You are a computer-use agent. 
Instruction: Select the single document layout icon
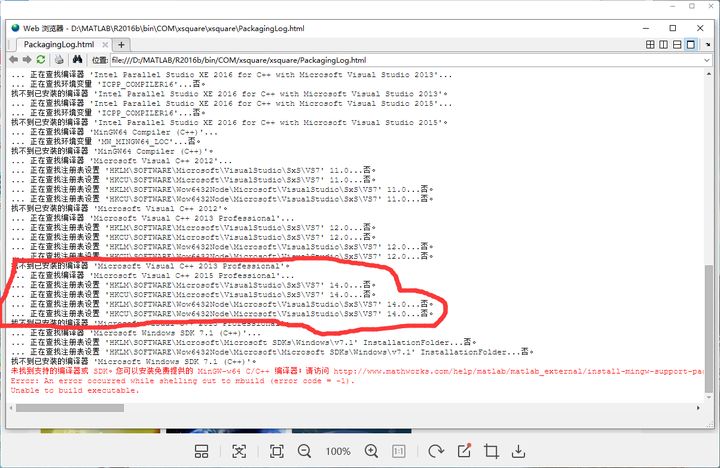[691, 45]
